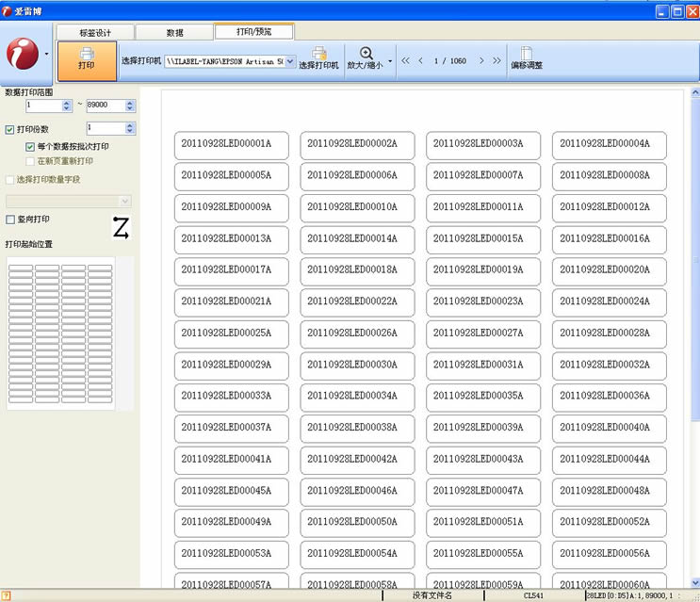Open the red application logo menu

pyautogui.click(x=22, y=54)
